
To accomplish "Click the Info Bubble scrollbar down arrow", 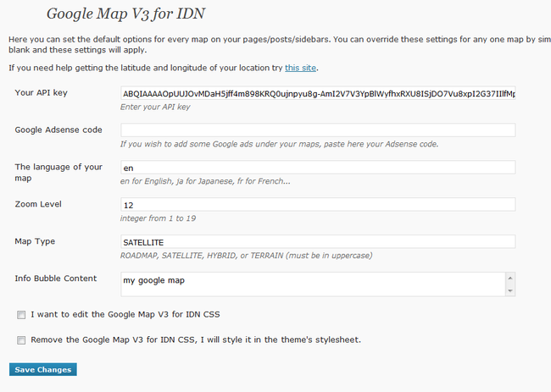I will point(510,290).
